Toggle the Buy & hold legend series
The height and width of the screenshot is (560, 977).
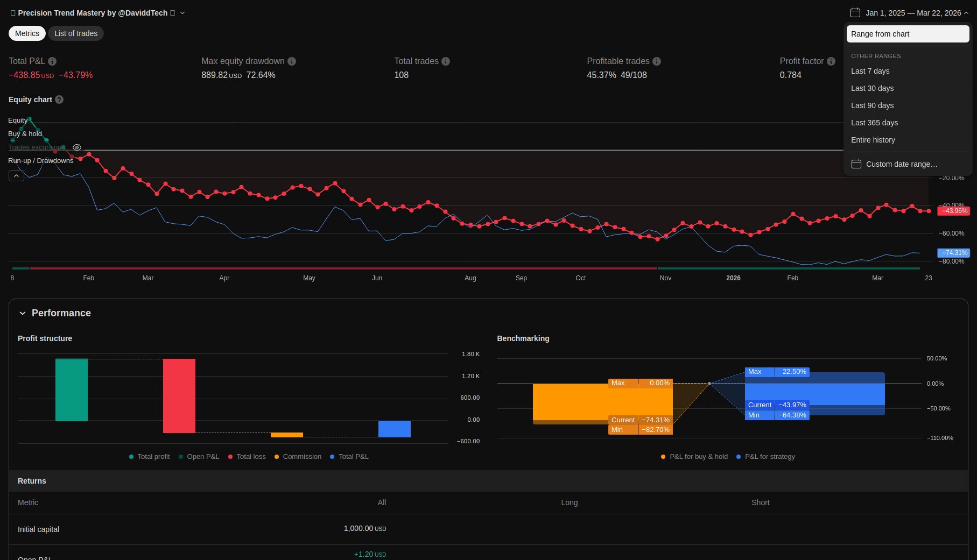pyautogui.click(x=25, y=134)
